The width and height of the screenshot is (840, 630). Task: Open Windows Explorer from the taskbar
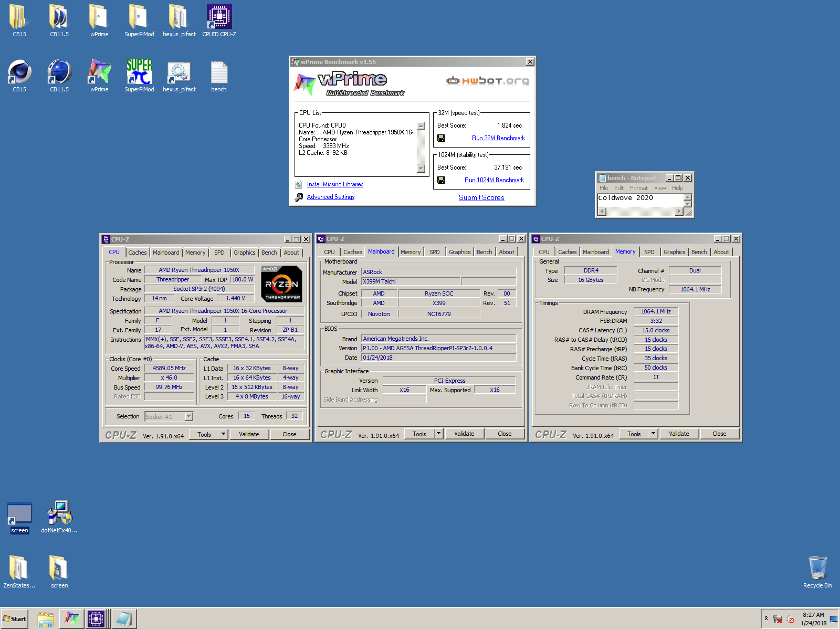(46, 619)
